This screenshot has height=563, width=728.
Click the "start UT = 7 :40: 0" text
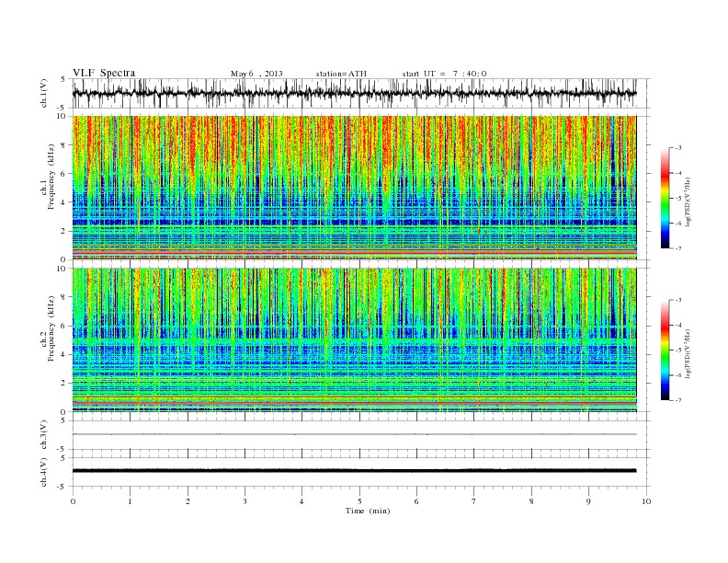click(444, 74)
